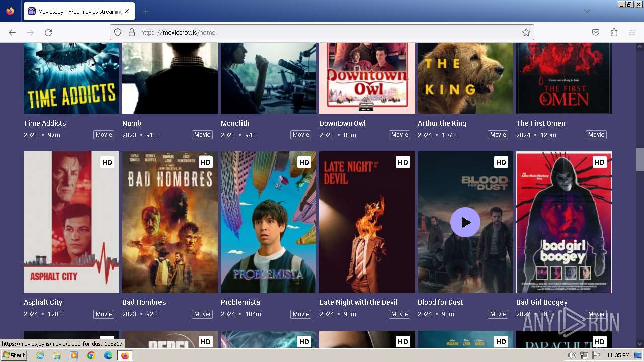
Task: Click the HD badge on Asphalt City
Action: point(107,162)
